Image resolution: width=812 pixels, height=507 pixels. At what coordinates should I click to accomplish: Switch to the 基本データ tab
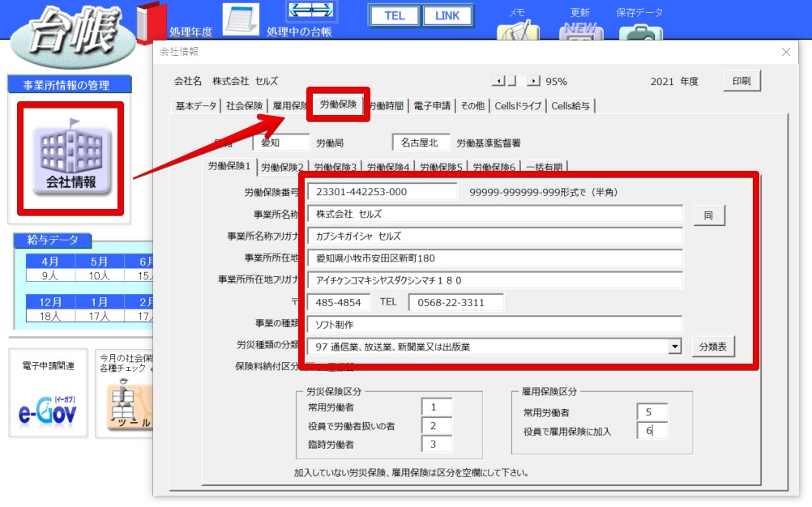pyautogui.click(x=196, y=106)
